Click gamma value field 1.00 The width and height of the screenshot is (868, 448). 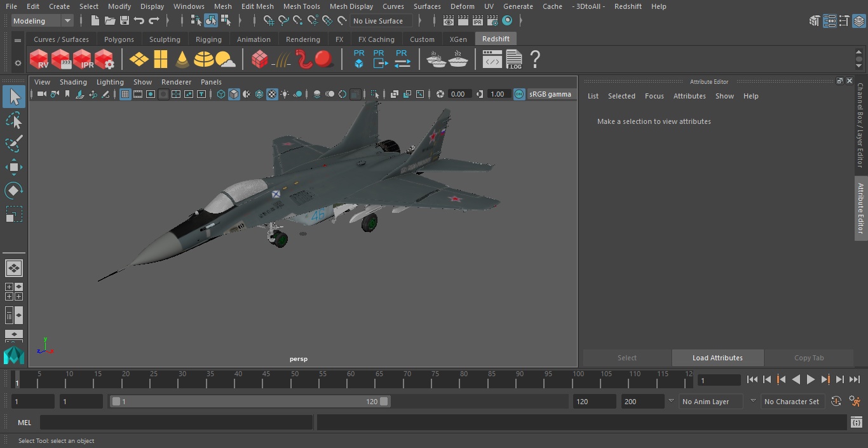498,94
